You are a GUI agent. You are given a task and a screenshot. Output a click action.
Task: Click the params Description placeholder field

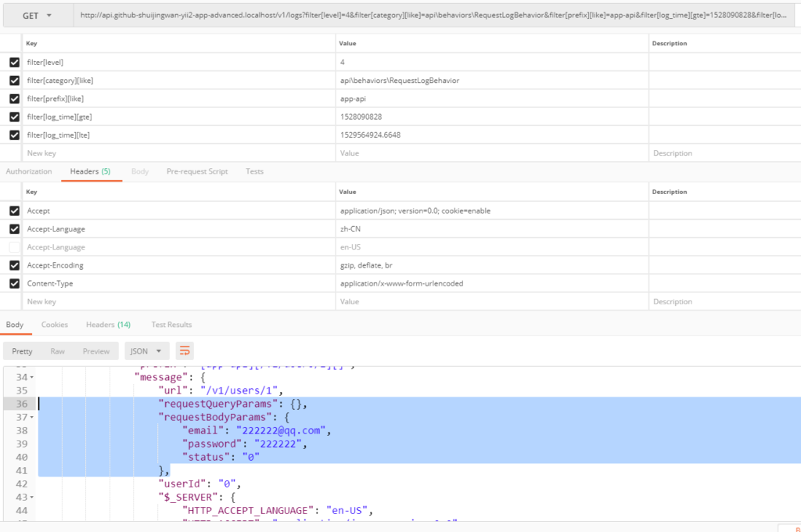(725, 153)
